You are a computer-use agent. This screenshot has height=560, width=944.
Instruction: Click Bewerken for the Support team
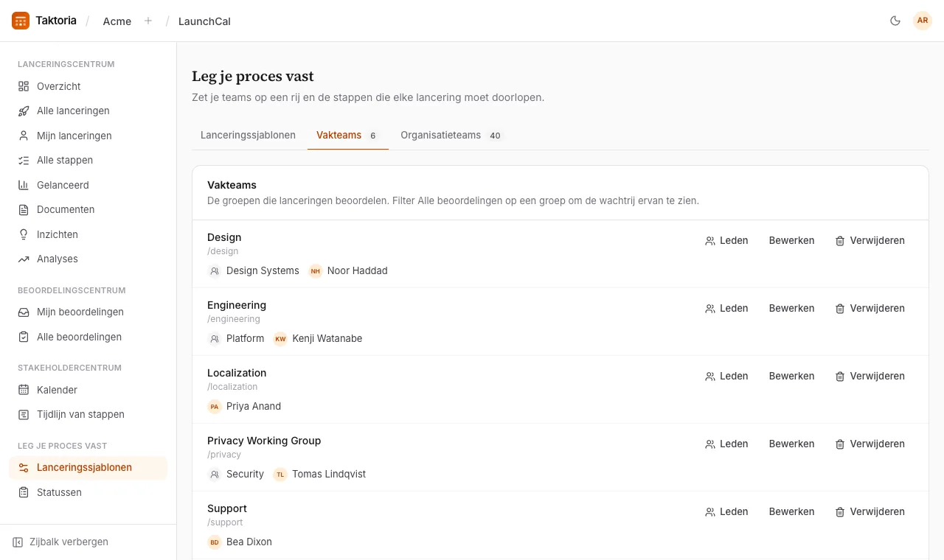click(x=792, y=511)
